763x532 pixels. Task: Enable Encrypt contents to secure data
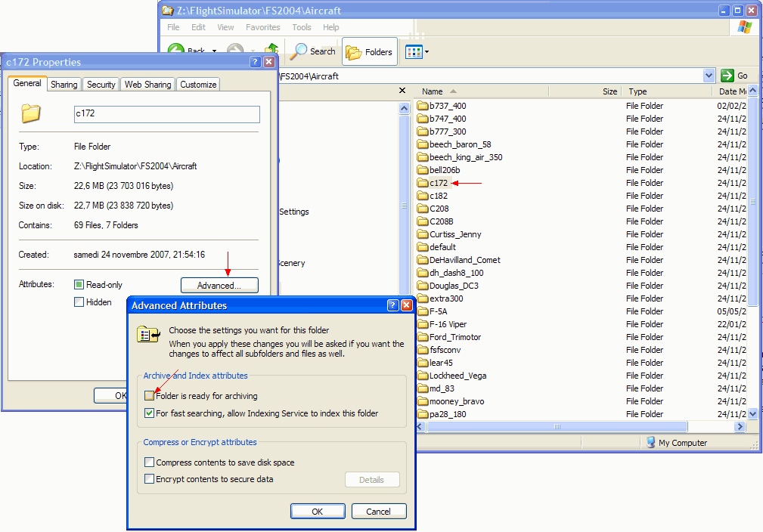pyautogui.click(x=150, y=479)
